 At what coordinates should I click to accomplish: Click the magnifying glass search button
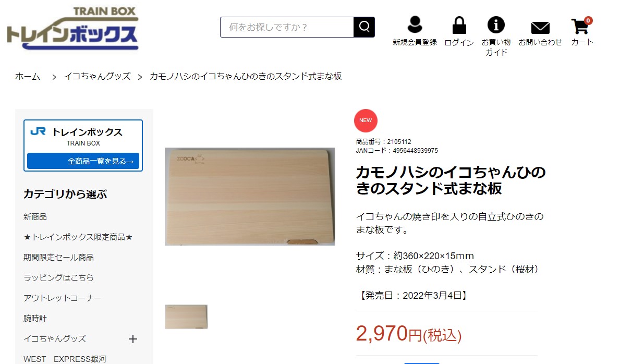click(x=364, y=27)
